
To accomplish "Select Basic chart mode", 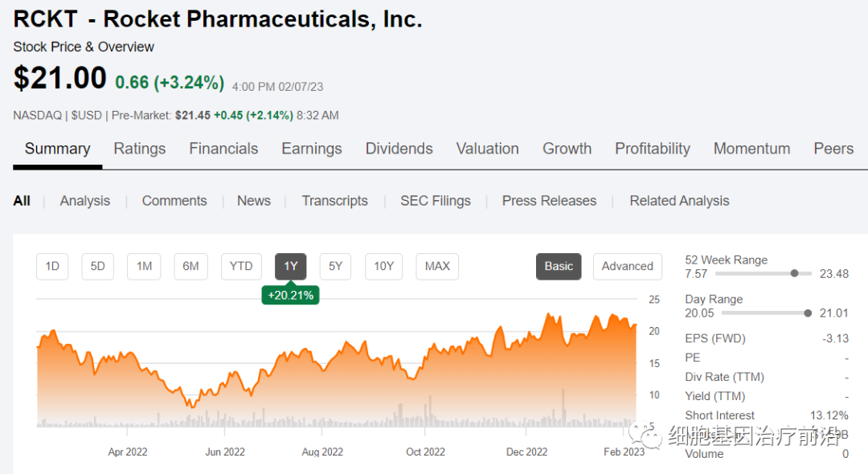I will [x=559, y=266].
